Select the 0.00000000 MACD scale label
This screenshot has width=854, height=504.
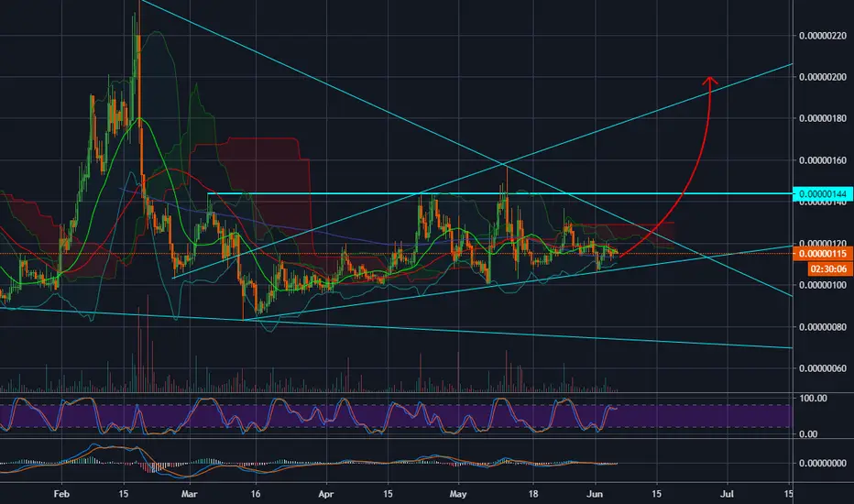[823, 463]
